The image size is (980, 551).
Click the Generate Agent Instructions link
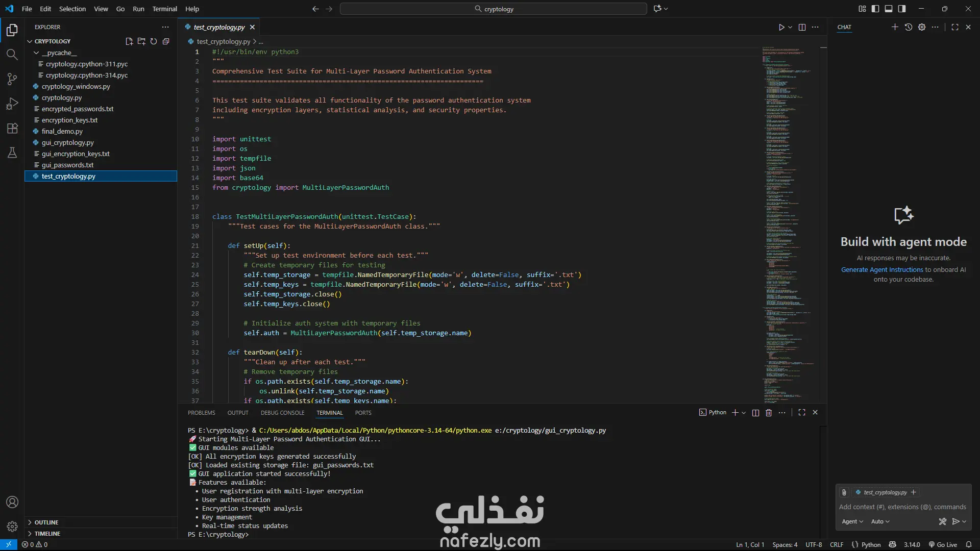click(882, 269)
